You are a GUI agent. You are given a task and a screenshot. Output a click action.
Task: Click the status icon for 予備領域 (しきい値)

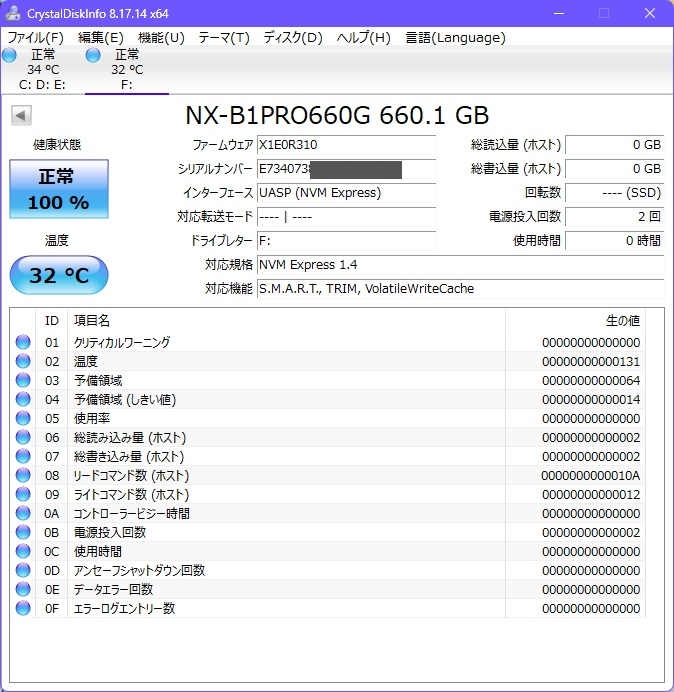tap(23, 399)
